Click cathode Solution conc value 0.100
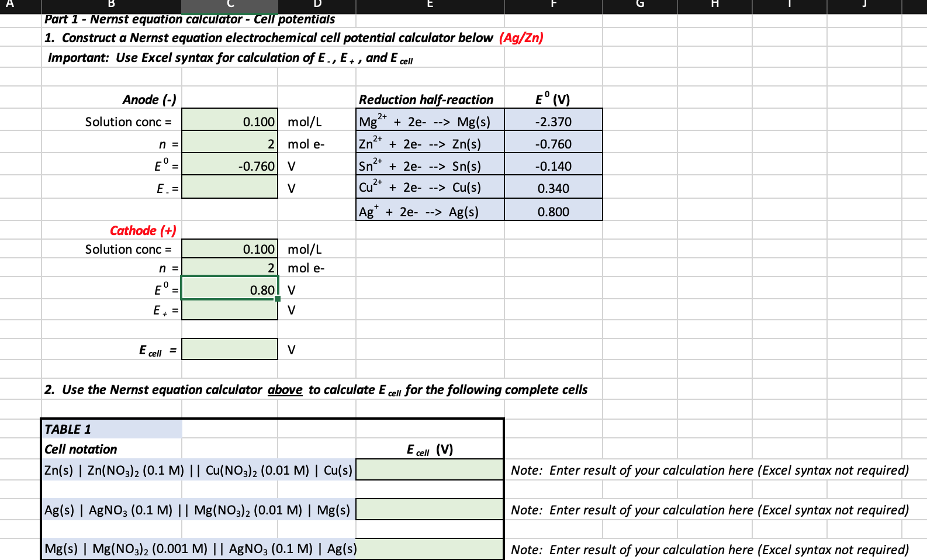Viewport: 927px width, 560px height. tap(230, 248)
